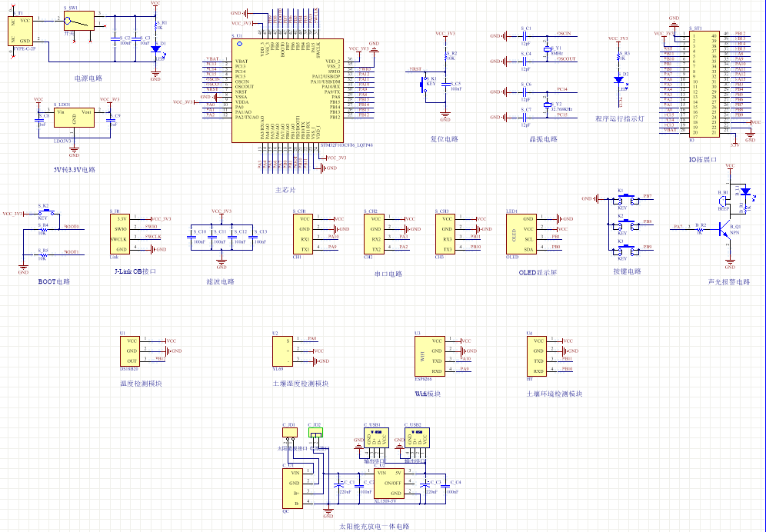Click the '串口电路' section title

(388, 274)
